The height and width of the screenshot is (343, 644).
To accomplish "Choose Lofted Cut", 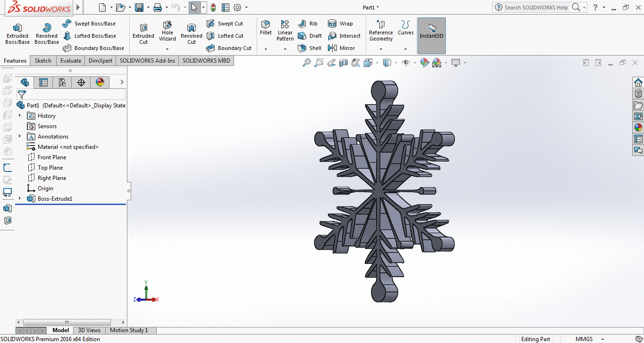I will (225, 36).
